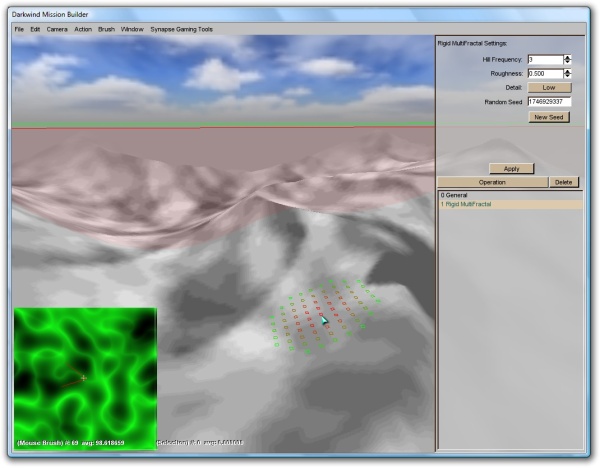Click the Random Seed number field

(549, 102)
